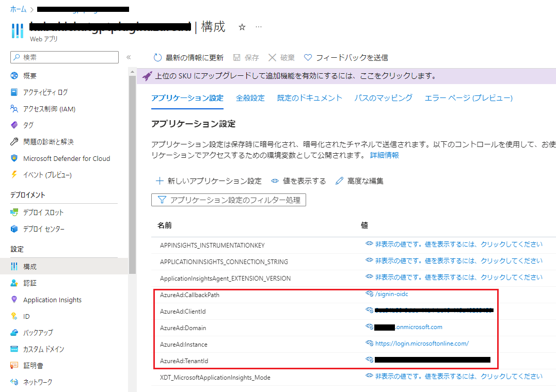The width and height of the screenshot is (556, 392).
Task: Hide the AzureAd:Instance value via eye icon
Action: 370,343
